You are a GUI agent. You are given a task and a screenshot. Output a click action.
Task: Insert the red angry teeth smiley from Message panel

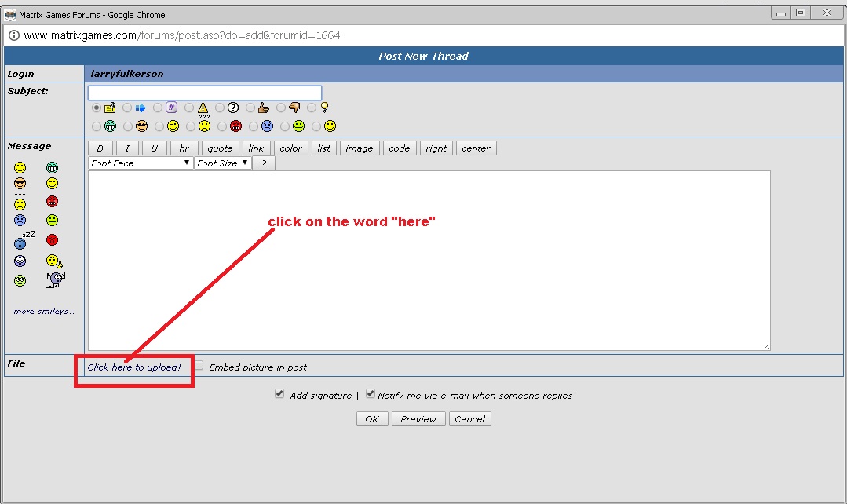(x=52, y=202)
